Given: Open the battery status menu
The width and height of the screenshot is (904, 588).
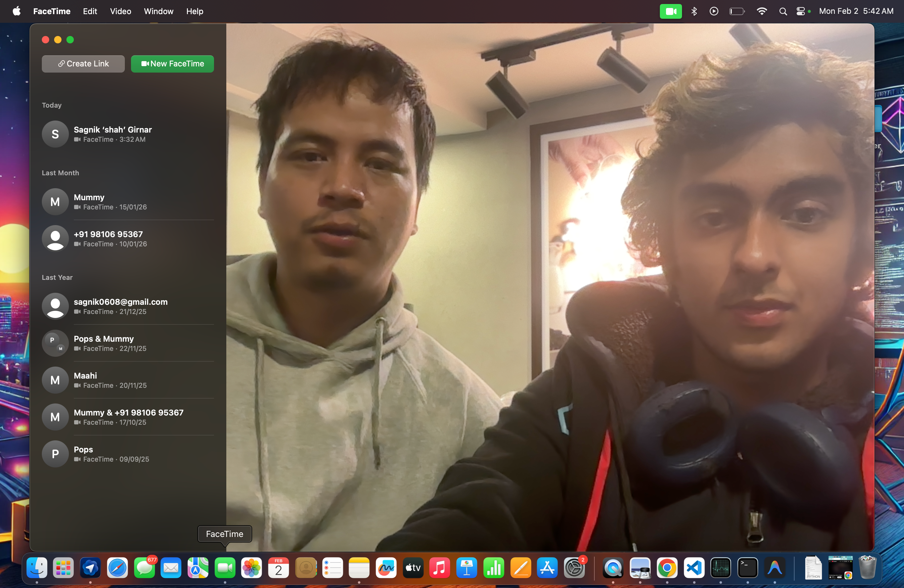Looking at the screenshot, I should click(737, 11).
